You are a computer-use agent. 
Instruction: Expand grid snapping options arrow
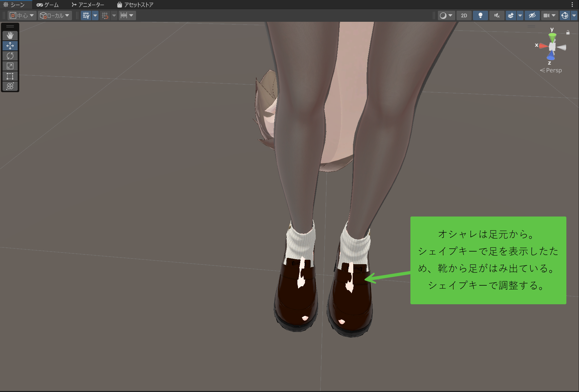pos(114,15)
